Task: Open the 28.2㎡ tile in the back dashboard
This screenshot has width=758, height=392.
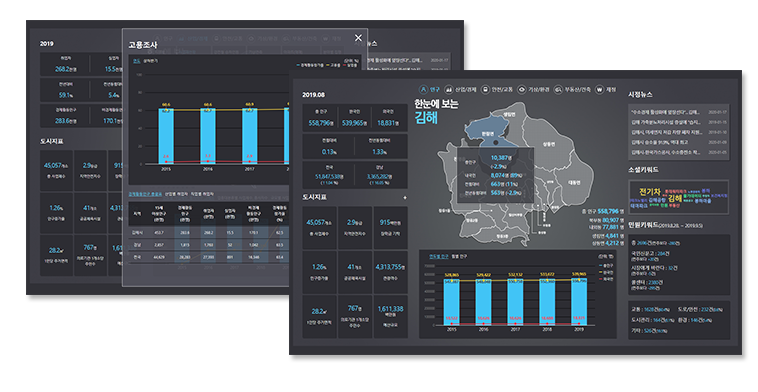Action: [56, 256]
